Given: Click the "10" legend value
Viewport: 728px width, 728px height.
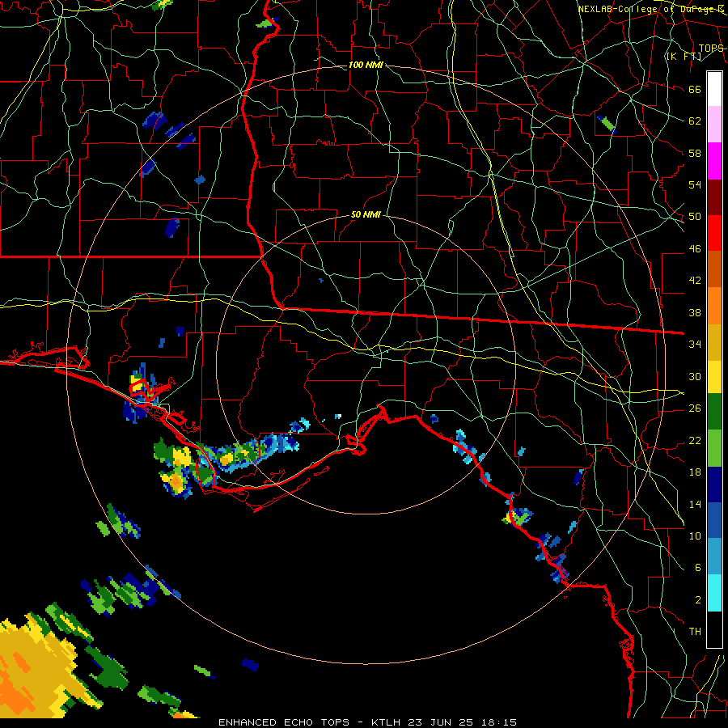Looking at the screenshot, I should (x=695, y=535).
